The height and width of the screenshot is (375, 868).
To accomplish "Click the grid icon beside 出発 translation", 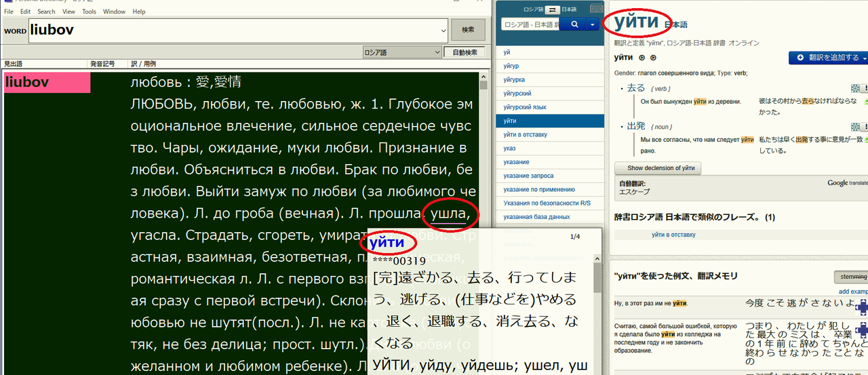I will pos(856,127).
